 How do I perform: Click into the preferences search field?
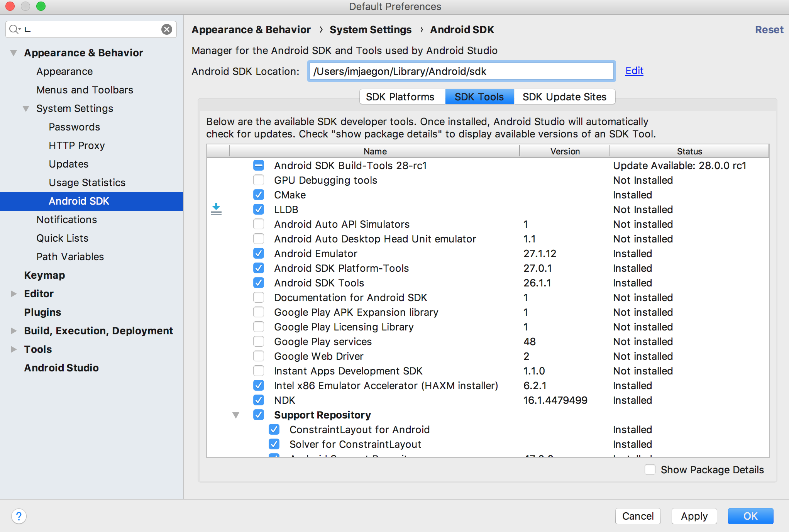[x=91, y=29]
